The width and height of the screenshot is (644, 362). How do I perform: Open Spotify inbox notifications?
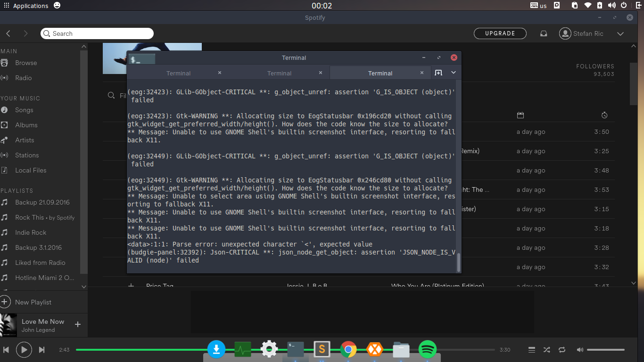[x=544, y=33]
